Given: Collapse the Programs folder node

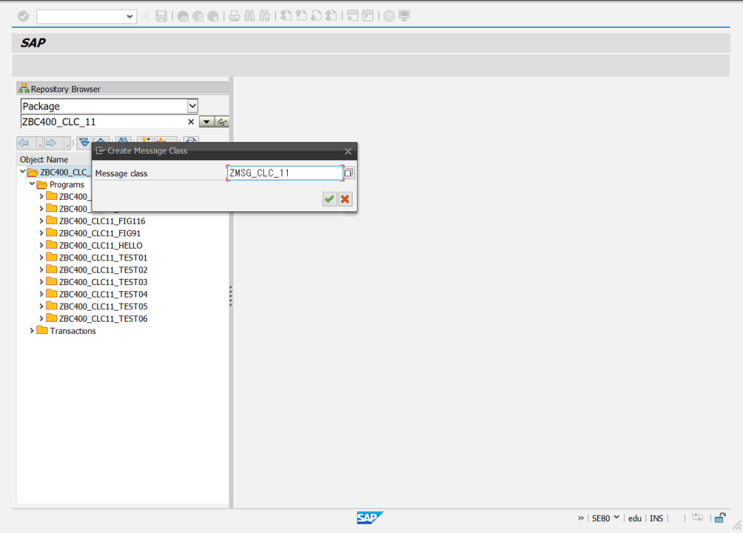Looking at the screenshot, I should tap(32, 184).
